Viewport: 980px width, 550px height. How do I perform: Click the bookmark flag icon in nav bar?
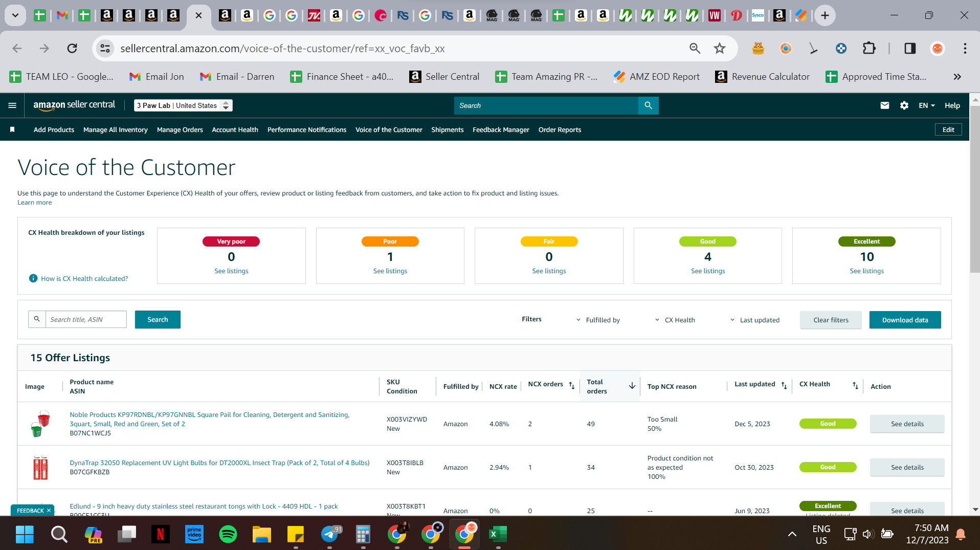[x=12, y=130]
